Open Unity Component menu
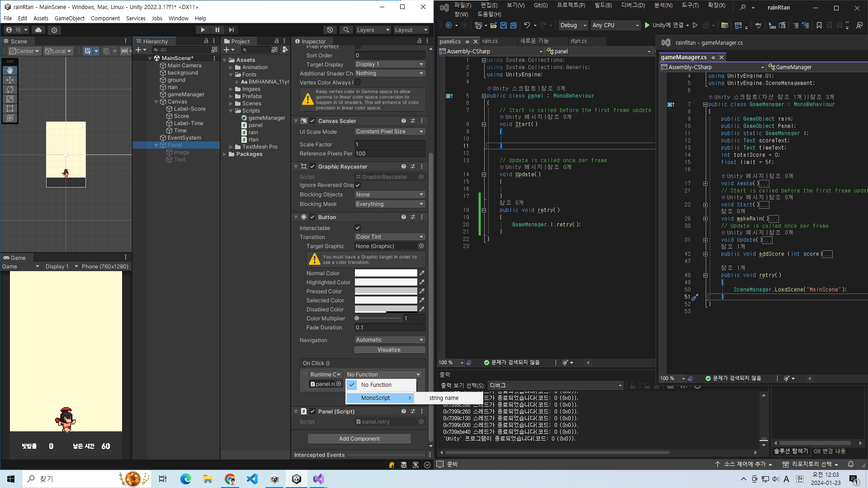Viewport: 868px width, 488px height. point(105,19)
